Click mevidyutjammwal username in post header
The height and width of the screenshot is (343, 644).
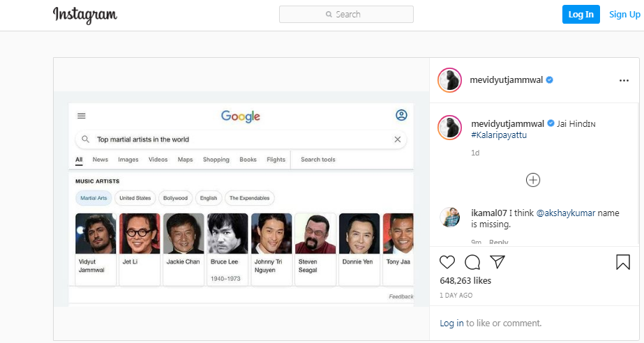[x=506, y=80]
